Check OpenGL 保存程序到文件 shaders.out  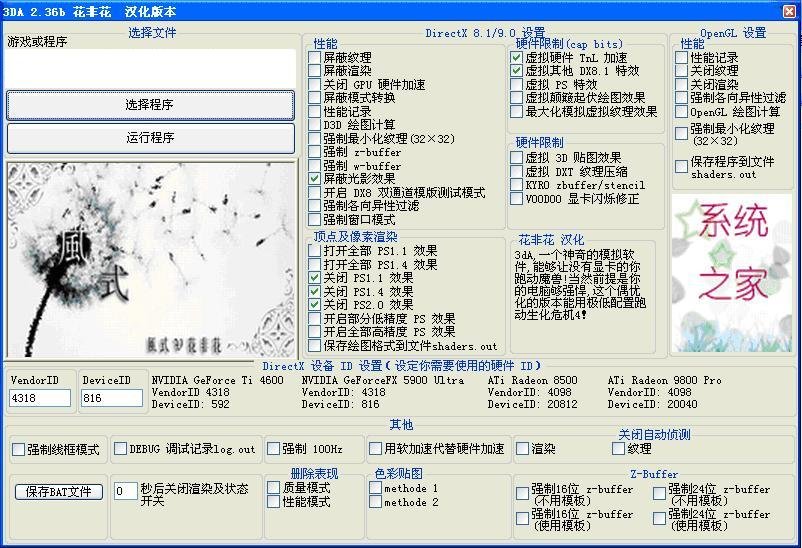click(681, 167)
